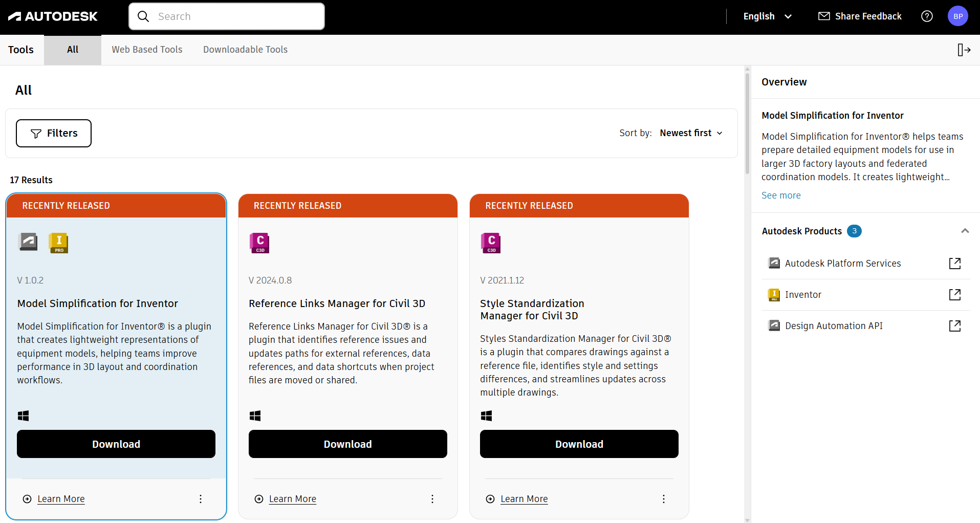Click into the Search input field
This screenshot has height=523, width=980.
227,16
